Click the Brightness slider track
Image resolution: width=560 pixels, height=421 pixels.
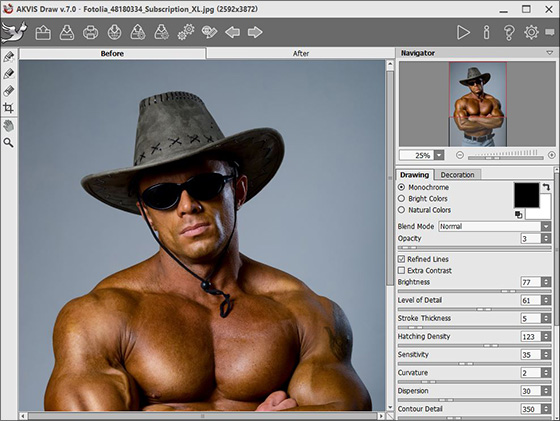(x=474, y=291)
